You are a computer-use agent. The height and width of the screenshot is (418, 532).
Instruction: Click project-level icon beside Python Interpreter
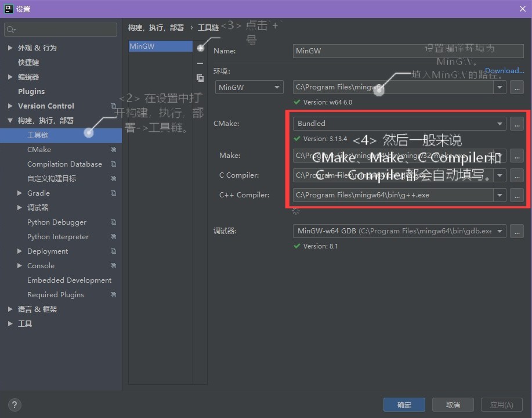[113, 237]
